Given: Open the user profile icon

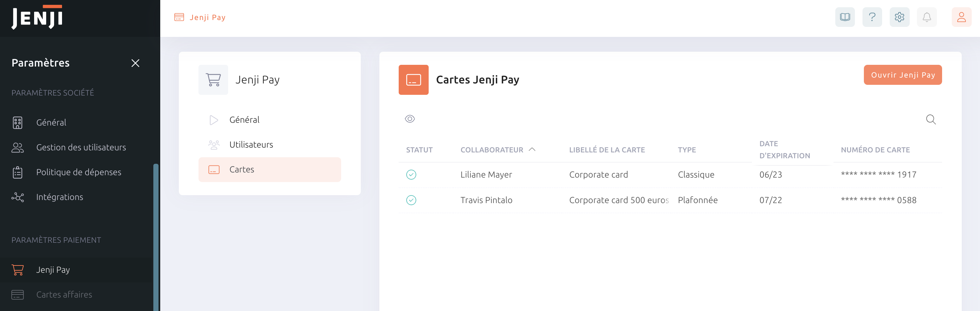Looking at the screenshot, I should 961,17.
